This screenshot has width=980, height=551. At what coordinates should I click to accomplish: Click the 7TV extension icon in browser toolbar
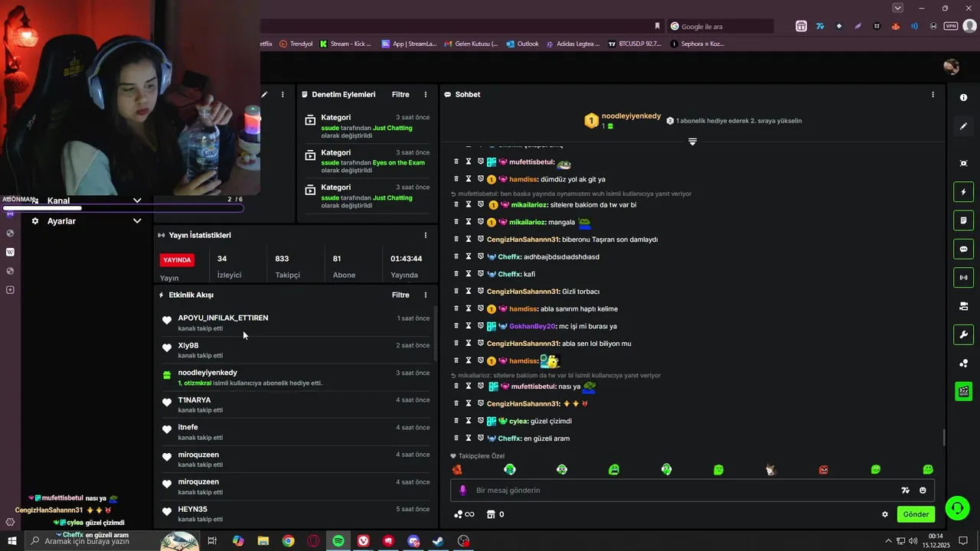point(820,26)
